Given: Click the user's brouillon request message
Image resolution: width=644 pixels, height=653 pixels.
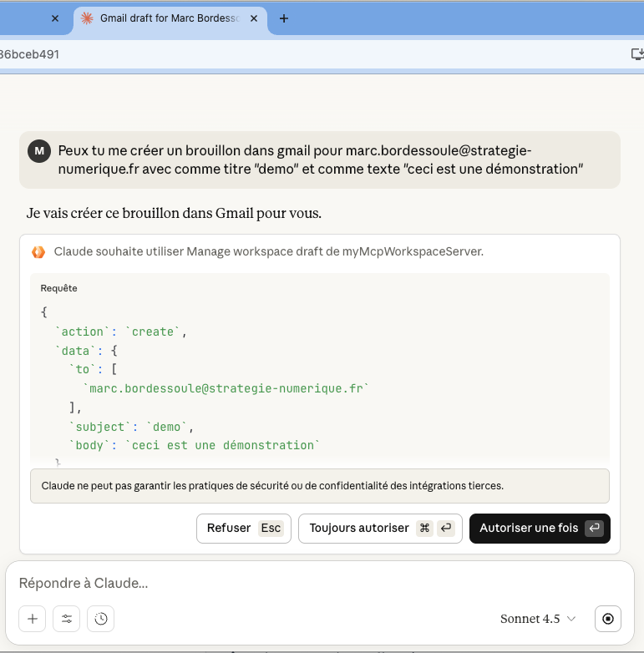Looking at the screenshot, I should pos(319,159).
